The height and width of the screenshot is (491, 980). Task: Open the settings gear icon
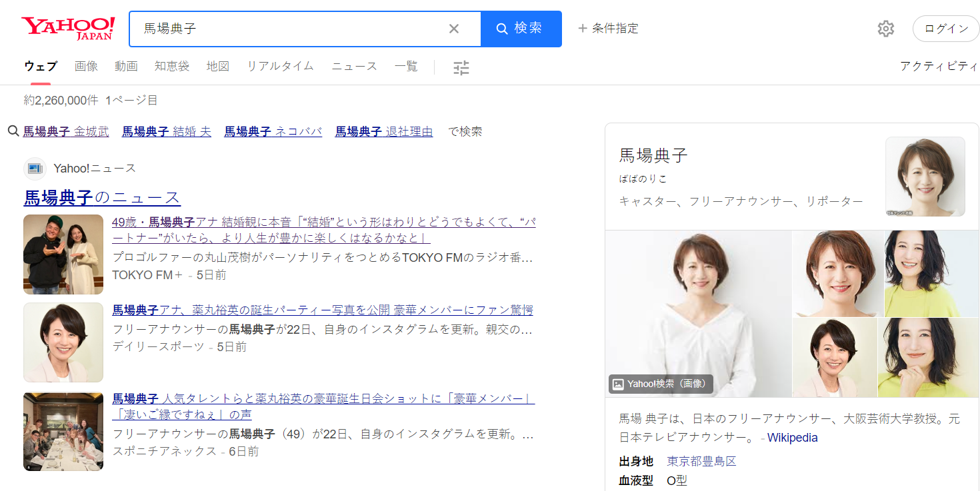click(x=885, y=28)
